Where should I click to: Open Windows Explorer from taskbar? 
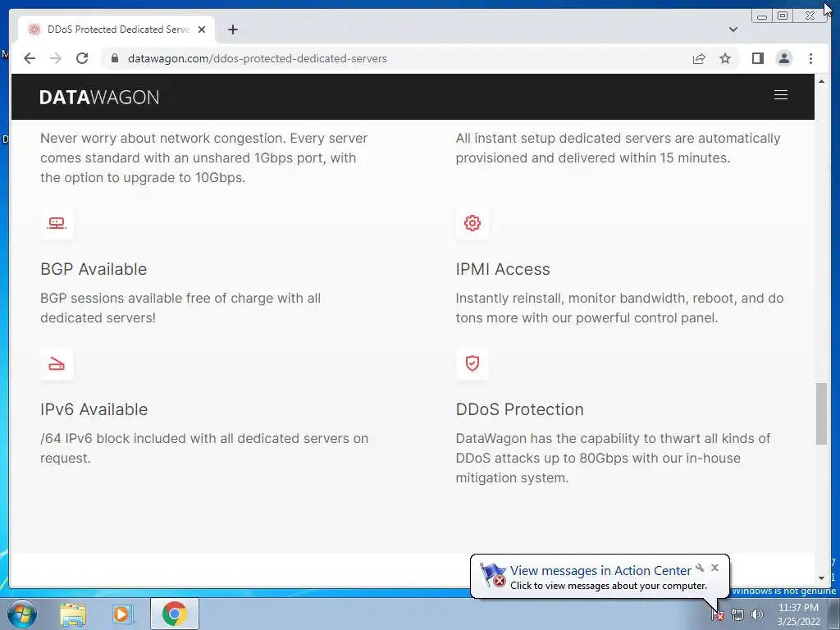tap(73, 614)
